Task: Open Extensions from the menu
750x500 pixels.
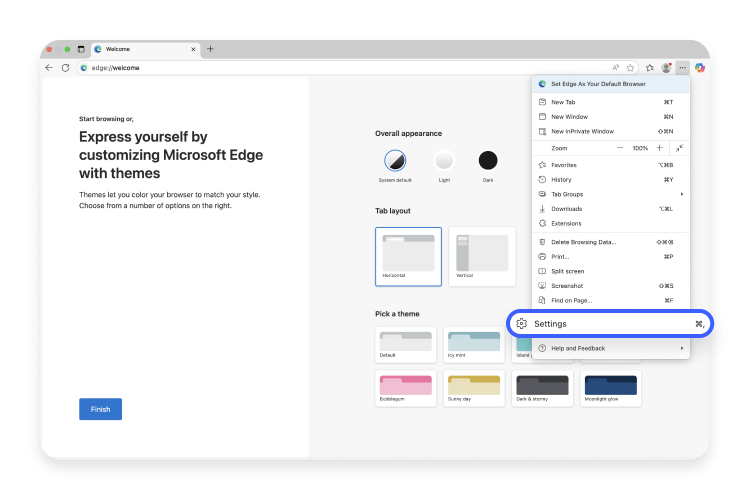Action: (611, 223)
